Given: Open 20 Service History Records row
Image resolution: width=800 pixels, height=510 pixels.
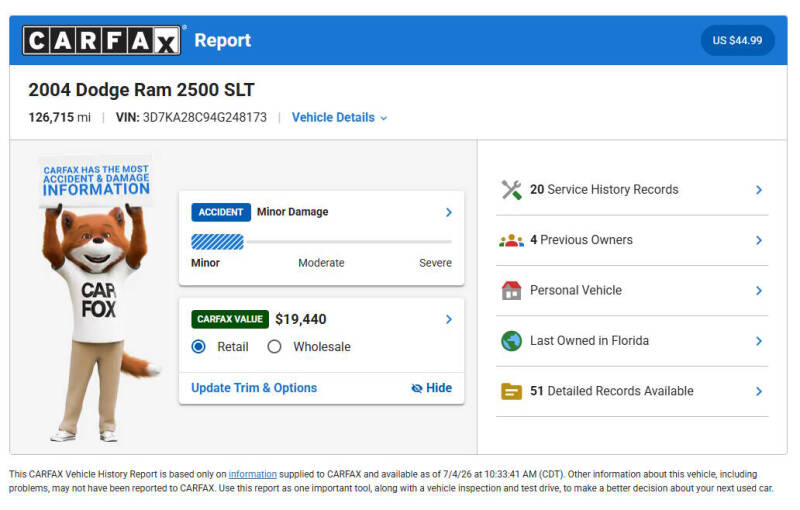Looking at the screenshot, I should click(x=632, y=190).
